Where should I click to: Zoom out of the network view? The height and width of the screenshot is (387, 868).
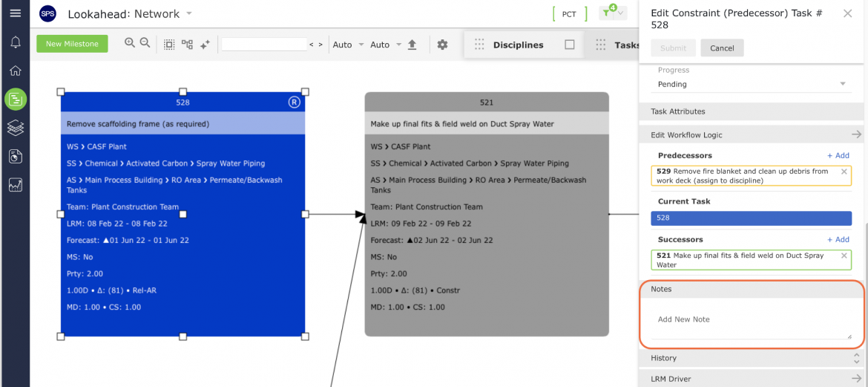pos(145,42)
